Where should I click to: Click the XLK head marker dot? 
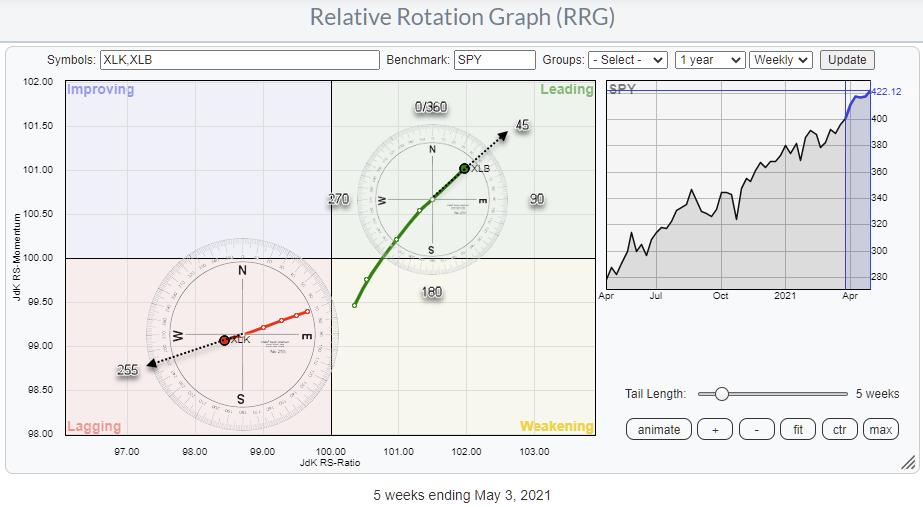[x=224, y=340]
